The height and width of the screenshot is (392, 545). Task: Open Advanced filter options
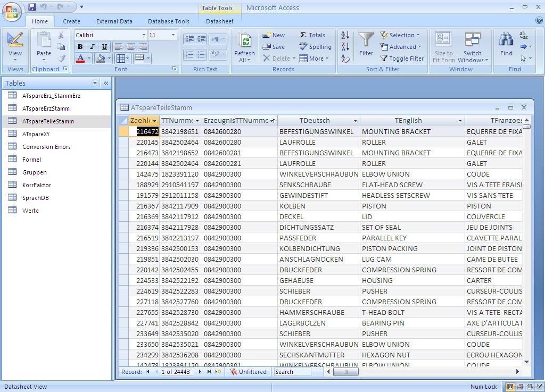(x=400, y=47)
